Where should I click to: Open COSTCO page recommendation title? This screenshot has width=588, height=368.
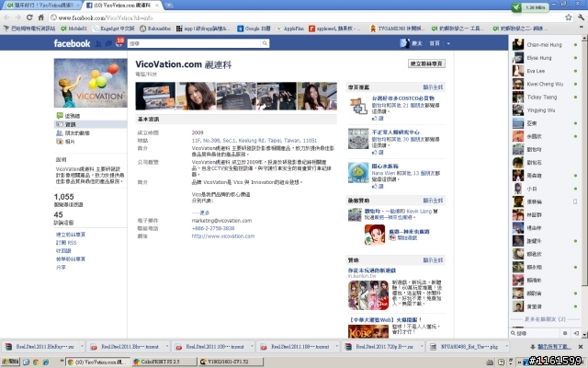403,98
